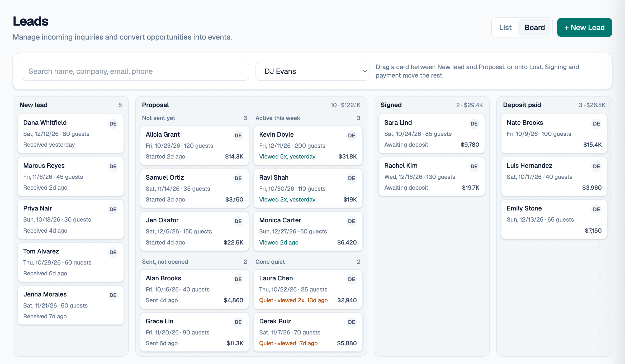Click the New lead column header
This screenshot has width=625, height=364.
click(x=34, y=105)
